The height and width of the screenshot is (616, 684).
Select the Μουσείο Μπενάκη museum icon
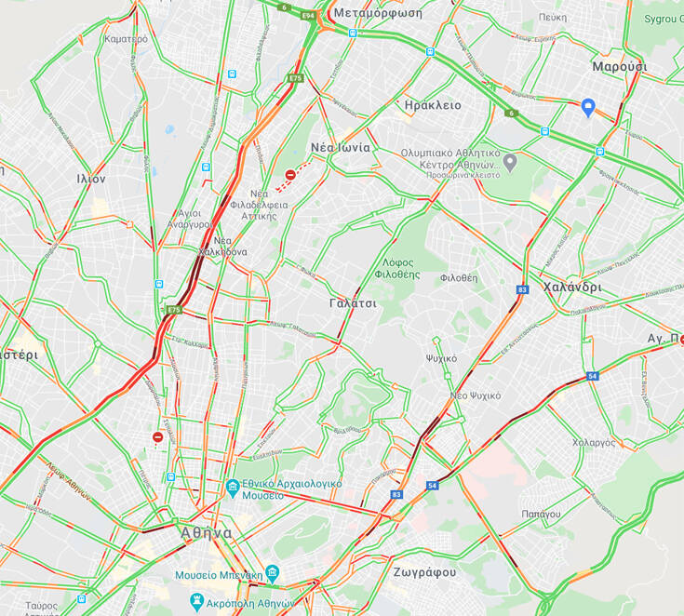272,573
